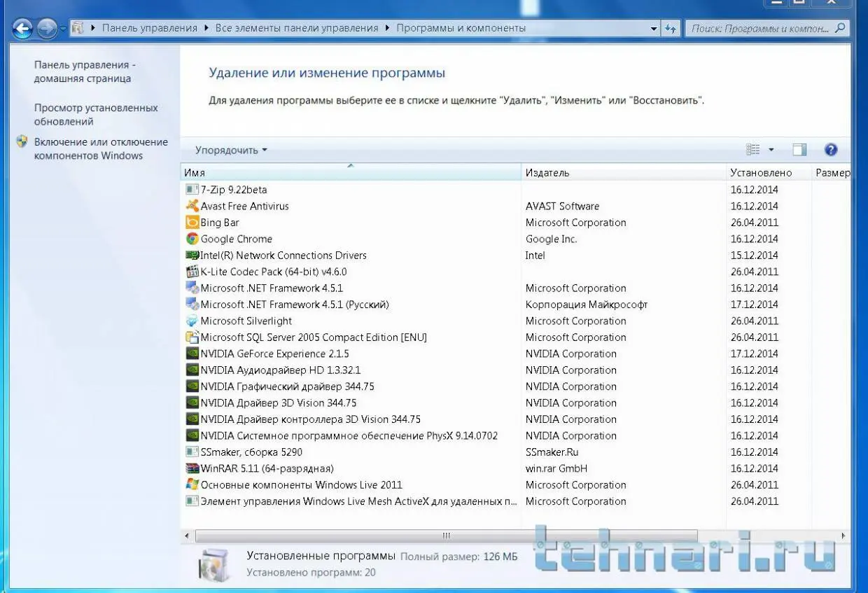Screen dimensions: 868x593
Task: Sort by the Размер column header
Action: 832,172
